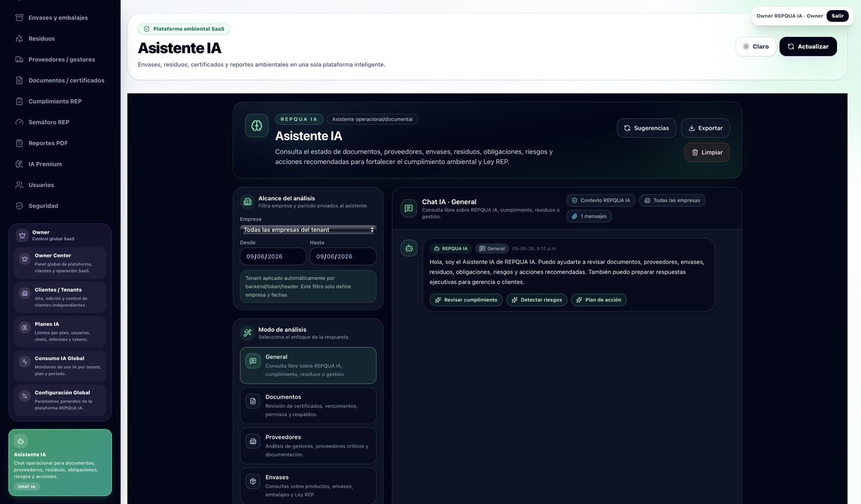861x504 pixels.
Task: Click the Desde date field
Action: [273, 256]
